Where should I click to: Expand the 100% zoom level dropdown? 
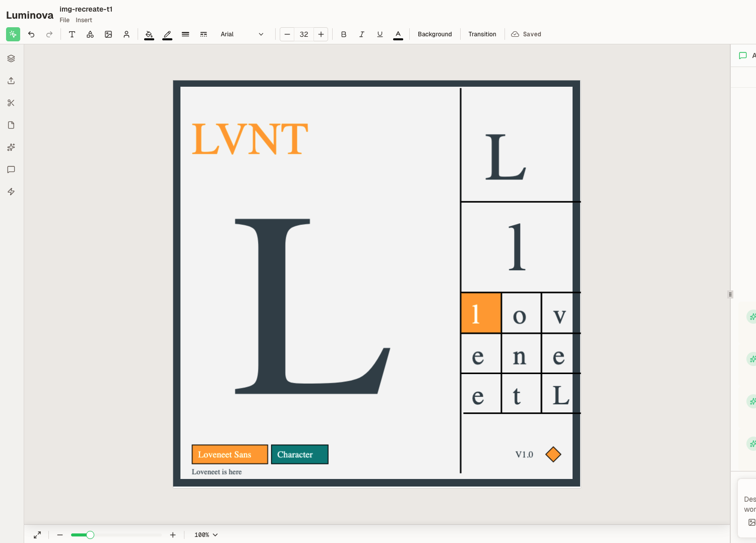click(206, 535)
